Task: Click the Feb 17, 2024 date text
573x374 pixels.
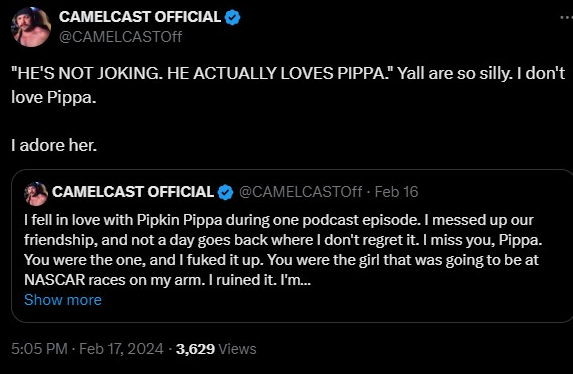Action: pos(121,349)
